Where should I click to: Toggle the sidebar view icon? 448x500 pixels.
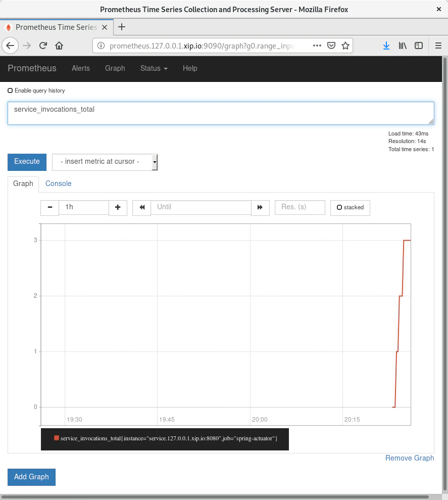[x=419, y=46]
